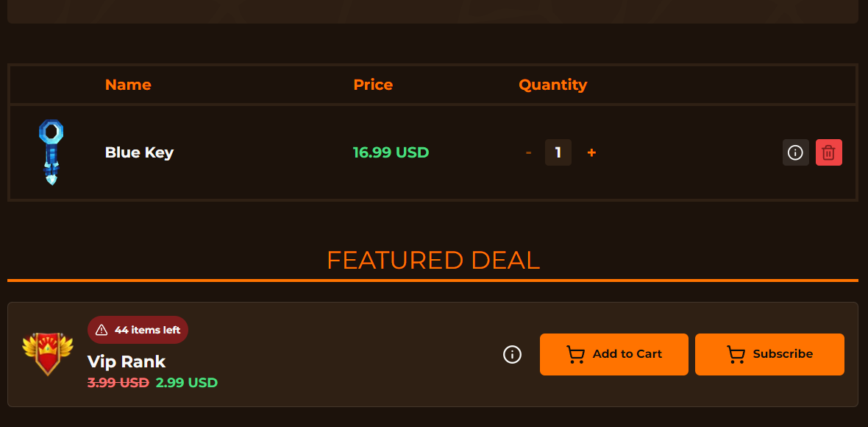Select the quantity value field showing 1
Image resolution: width=868 pixels, height=427 pixels.
(x=558, y=152)
